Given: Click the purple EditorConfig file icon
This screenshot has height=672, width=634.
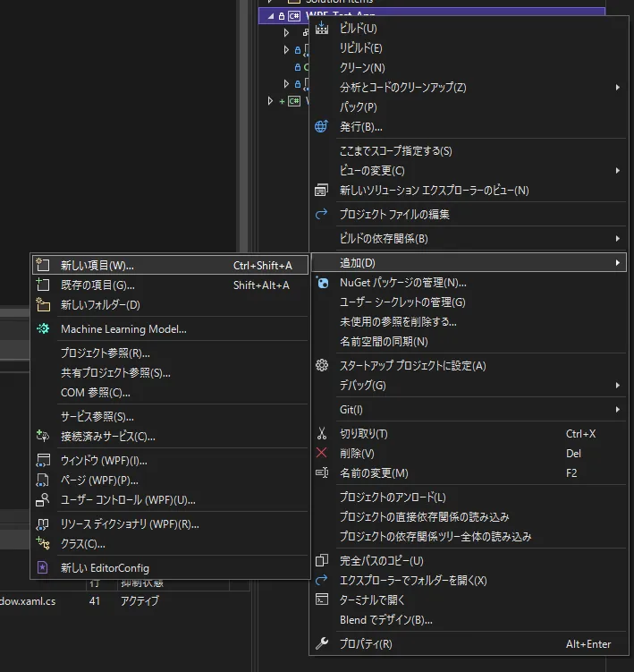Looking at the screenshot, I should coord(42,567).
